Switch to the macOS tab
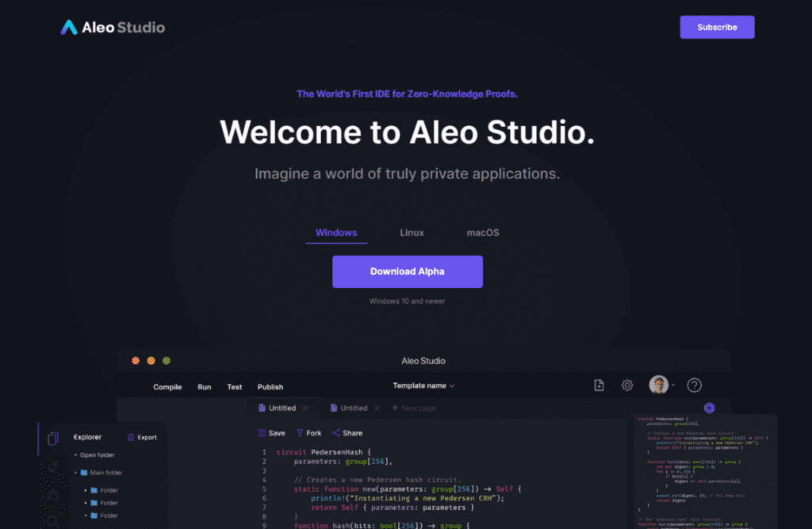This screenshot has width=812, height=529. pos(483,233)
